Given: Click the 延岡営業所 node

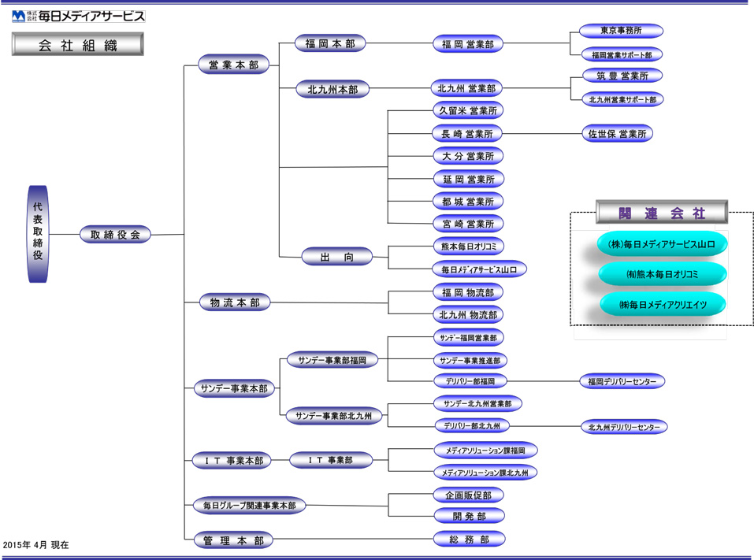Looking at the screenshot, I should click(469, 180).
